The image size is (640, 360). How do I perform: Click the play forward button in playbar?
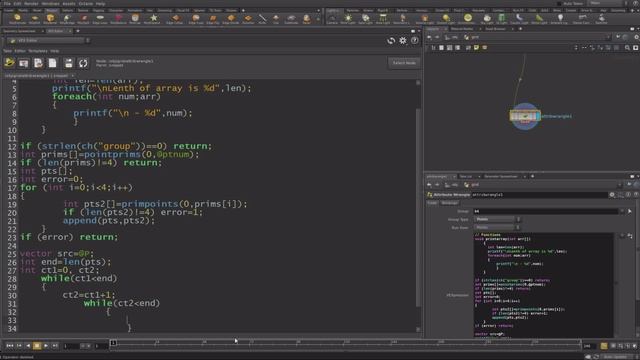pos(46,346)
